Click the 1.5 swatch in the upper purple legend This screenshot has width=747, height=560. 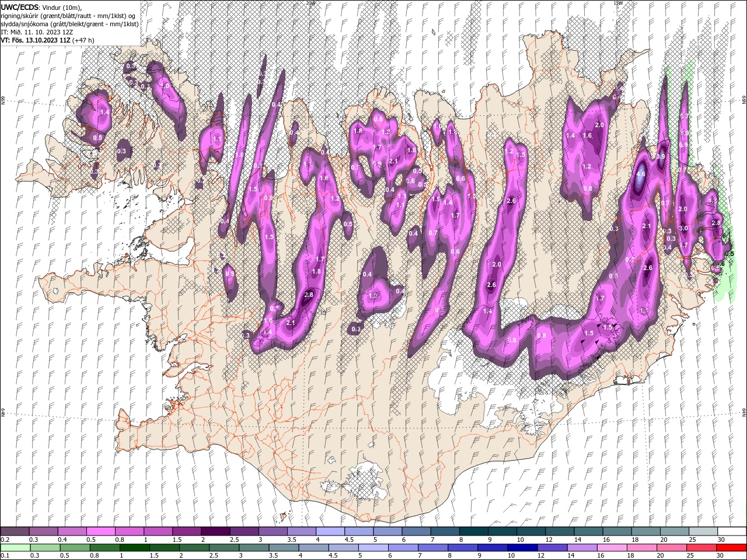pos(186,531)
